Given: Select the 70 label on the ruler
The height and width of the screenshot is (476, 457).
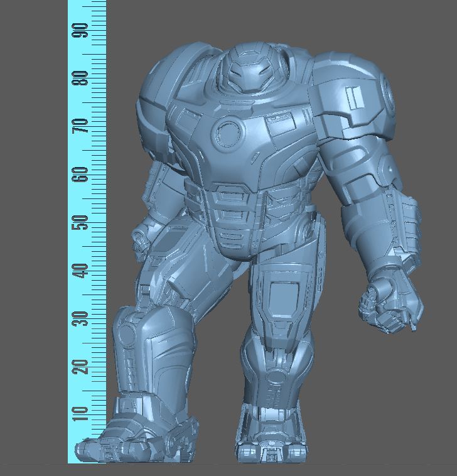Looking at the screenshot, I should (80, 127).
